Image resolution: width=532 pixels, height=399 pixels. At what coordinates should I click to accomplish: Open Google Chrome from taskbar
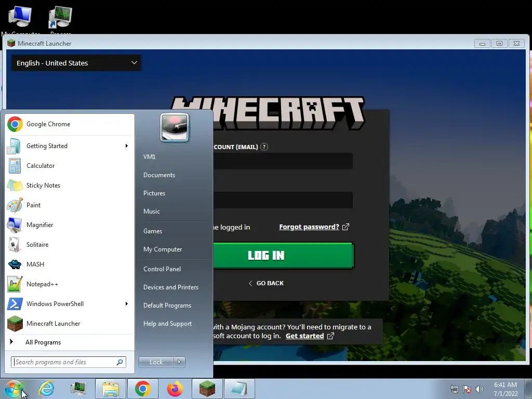point(143,389)
